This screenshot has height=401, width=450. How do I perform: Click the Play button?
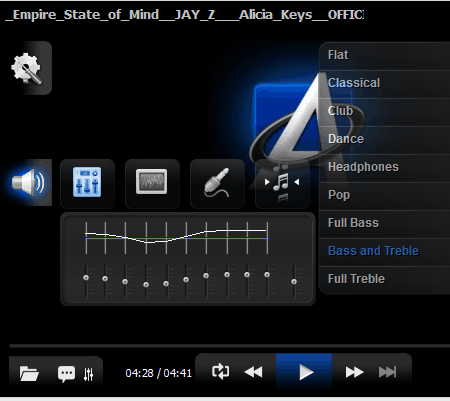click(x=304, y=372)
